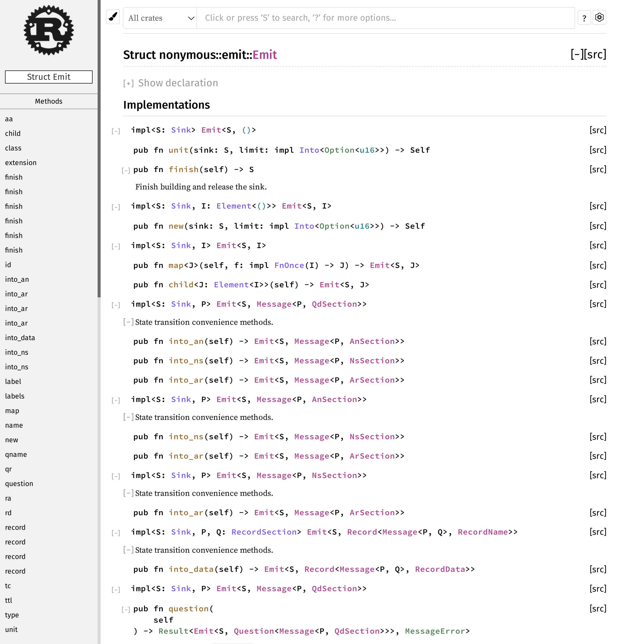Select into_data in the sidebar methods
This screenshot has width=644, height=644.
point(20,338)
